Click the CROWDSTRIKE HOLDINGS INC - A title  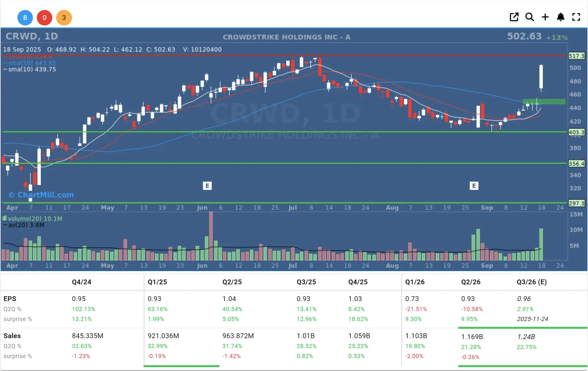coord(287,37)
